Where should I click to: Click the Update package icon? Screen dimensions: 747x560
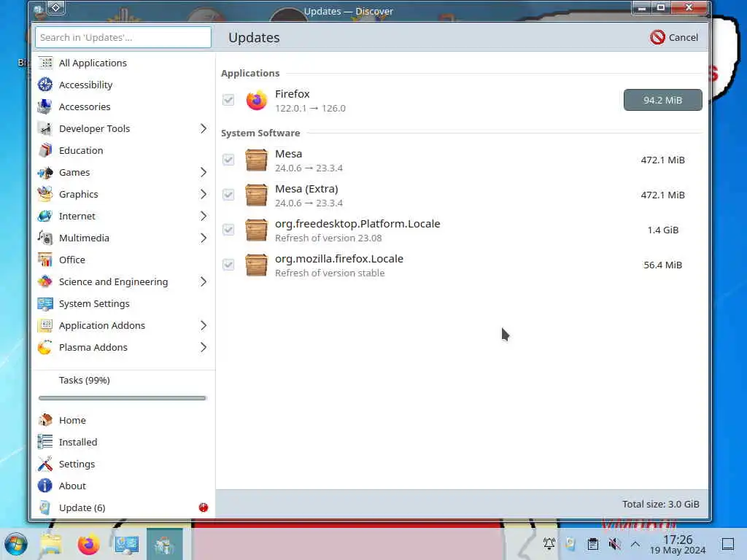tap(45, 507)
